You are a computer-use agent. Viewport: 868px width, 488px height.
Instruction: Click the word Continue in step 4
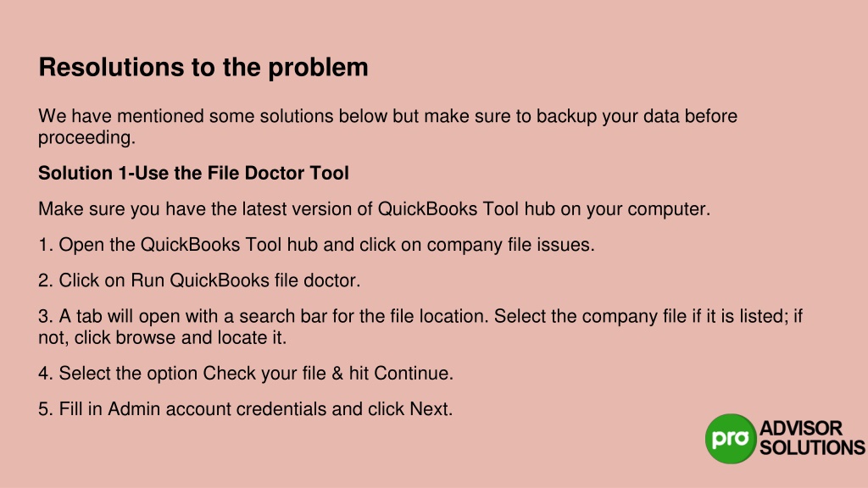coord(413,373)
